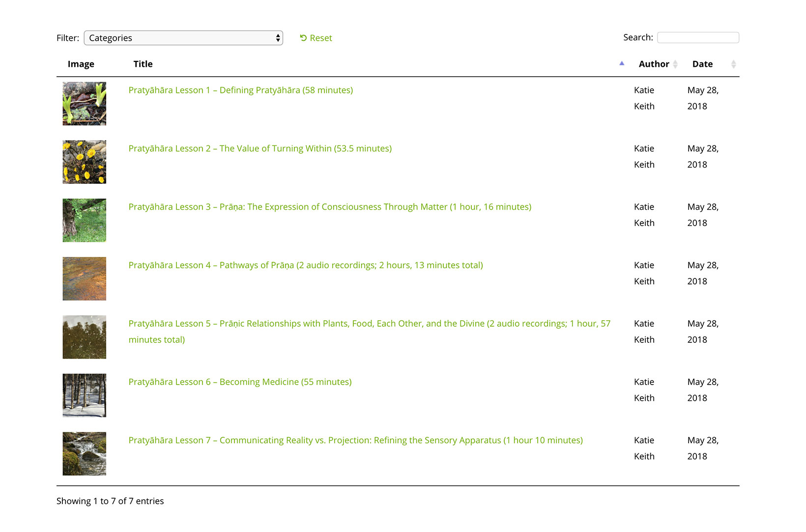Open Pratyāhāra Lesson 2 – The Value of Turning Within
Screen dimensions: 806x532
260,148
